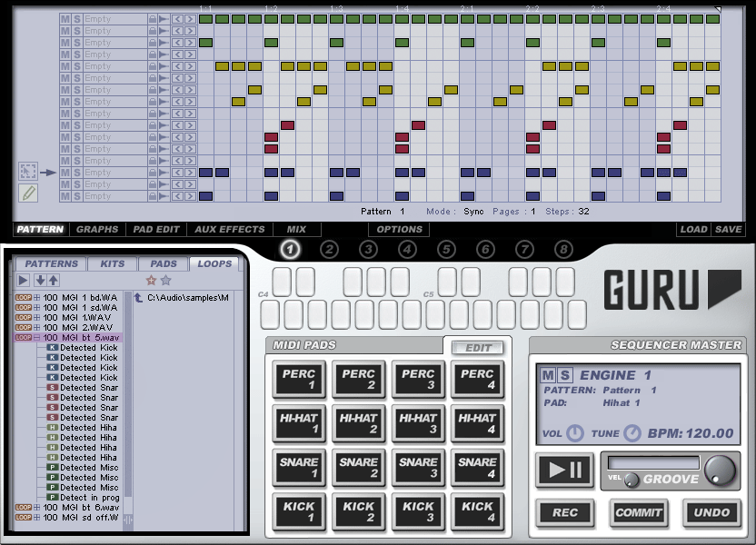756x545 pixels.
Task: Mute the track row marked by the arrow
Action: click(x=65, y=173)
